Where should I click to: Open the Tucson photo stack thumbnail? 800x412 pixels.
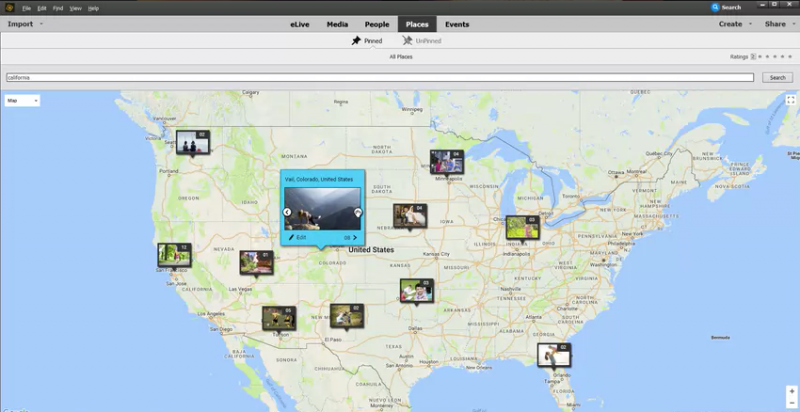[279, 318]
